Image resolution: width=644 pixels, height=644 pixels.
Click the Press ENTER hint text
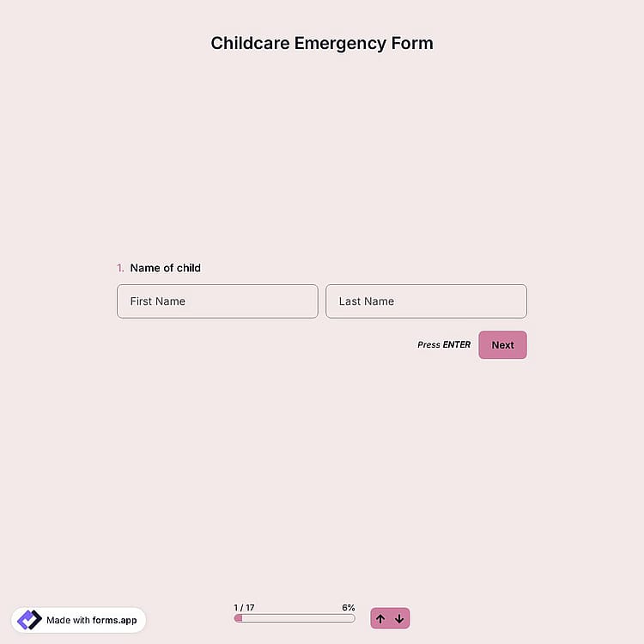tap(444, 344)
